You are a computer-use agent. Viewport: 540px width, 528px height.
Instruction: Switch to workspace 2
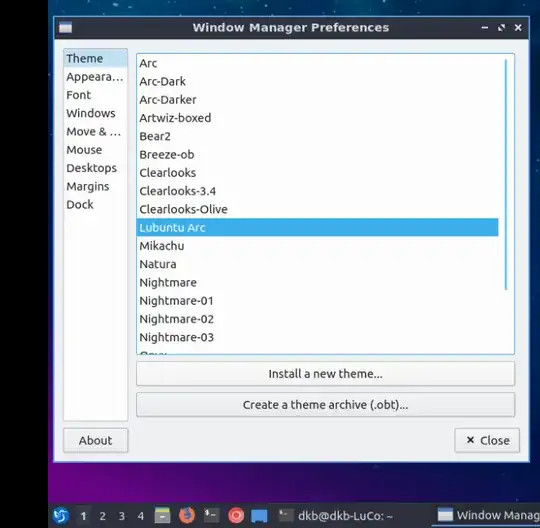point(102,516)
